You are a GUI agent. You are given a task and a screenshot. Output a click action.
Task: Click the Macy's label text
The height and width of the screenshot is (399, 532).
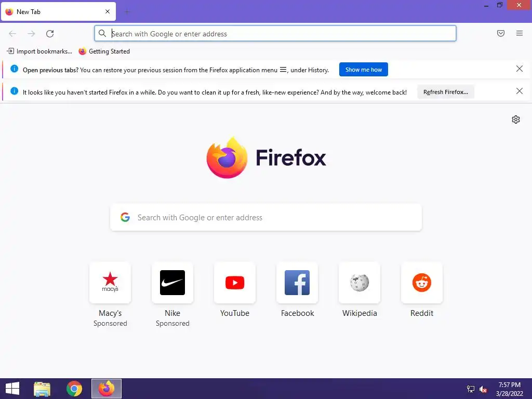coord(110,313)
